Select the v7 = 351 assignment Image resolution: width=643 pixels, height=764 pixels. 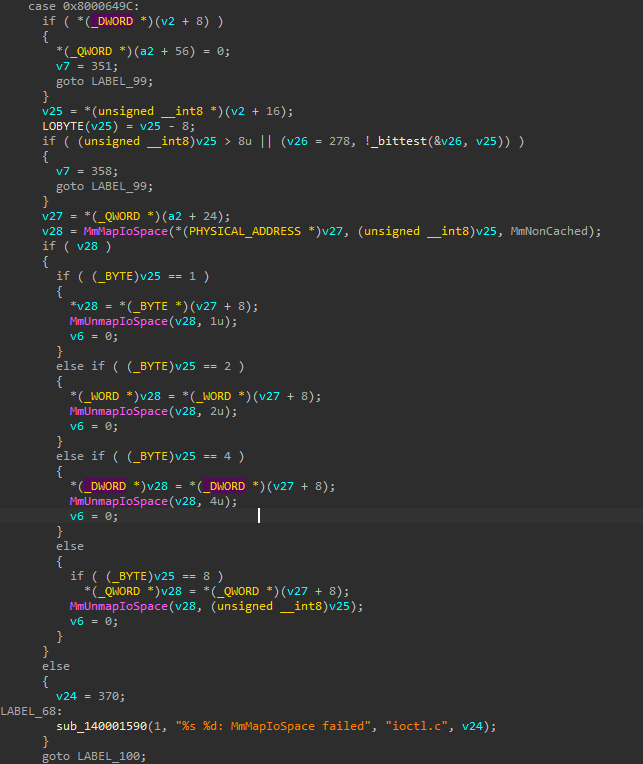pos(87,66)
